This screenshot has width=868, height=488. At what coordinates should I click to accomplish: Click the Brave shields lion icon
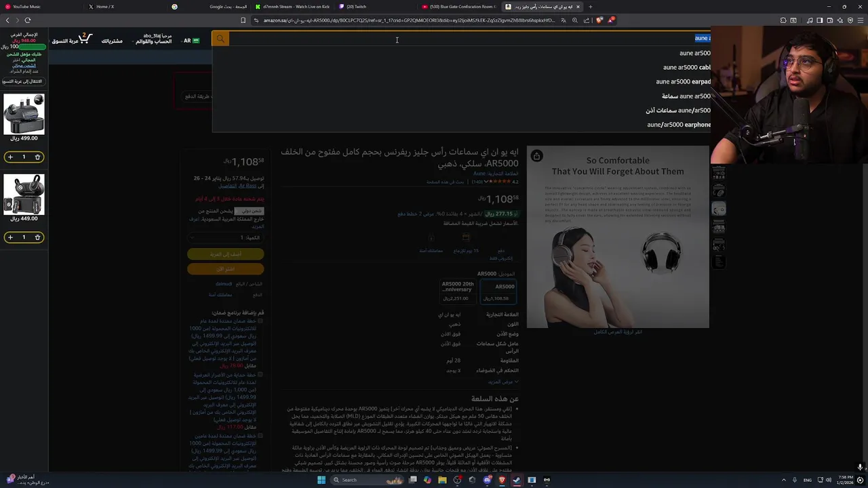point(599,20)
